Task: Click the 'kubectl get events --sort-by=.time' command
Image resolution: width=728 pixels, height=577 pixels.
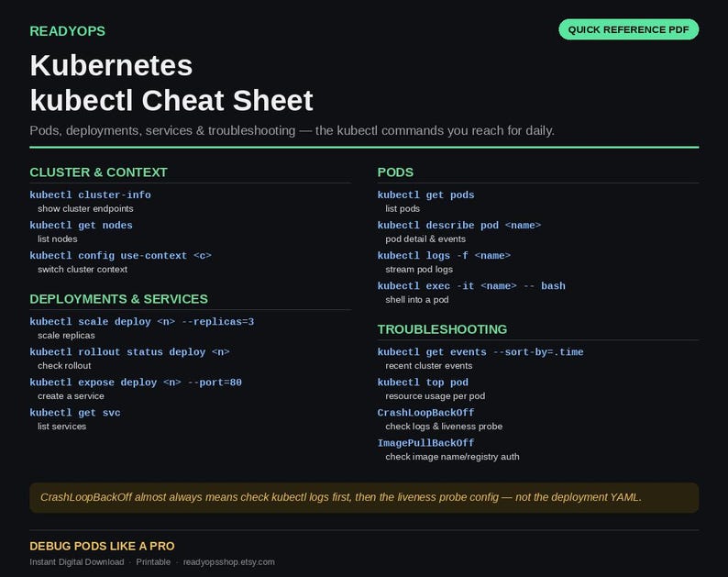Action: point(480,352)
